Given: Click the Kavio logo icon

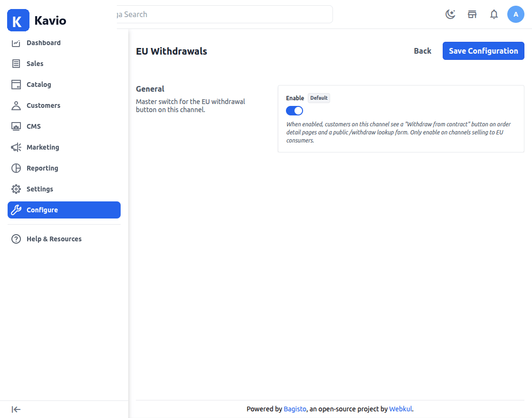Looking at the screenshot, I should (x=19, y=20).
